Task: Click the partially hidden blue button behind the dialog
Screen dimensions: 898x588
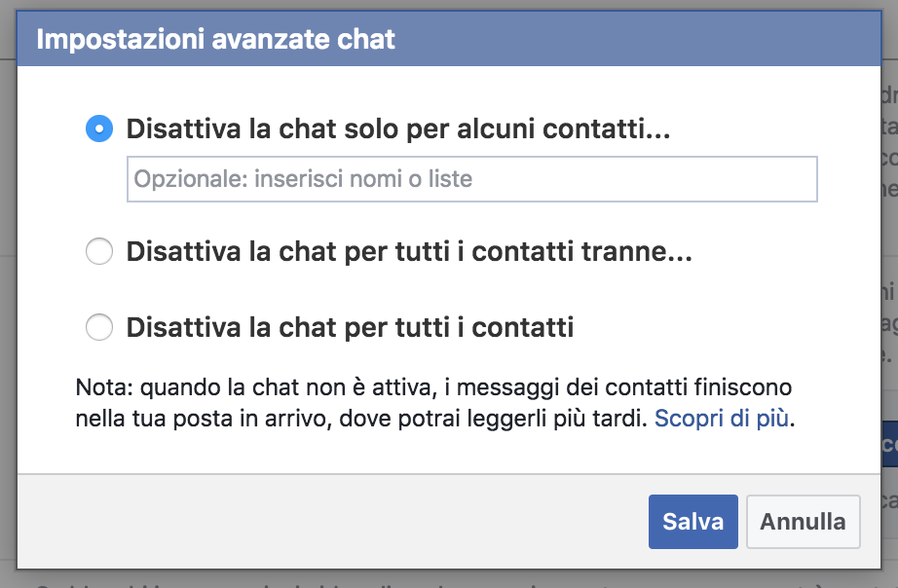Action: 888,445
